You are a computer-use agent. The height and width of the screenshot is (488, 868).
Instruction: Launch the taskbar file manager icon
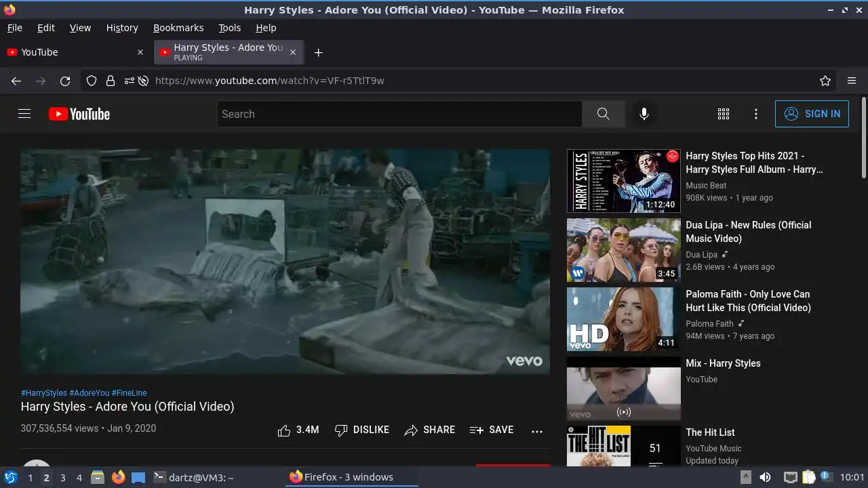coord(98,477)
